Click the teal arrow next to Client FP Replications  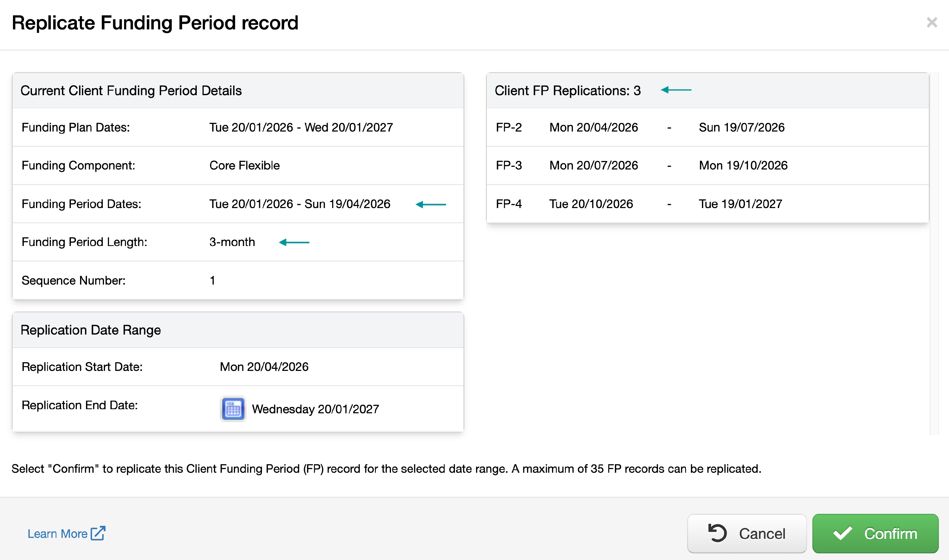676,90
